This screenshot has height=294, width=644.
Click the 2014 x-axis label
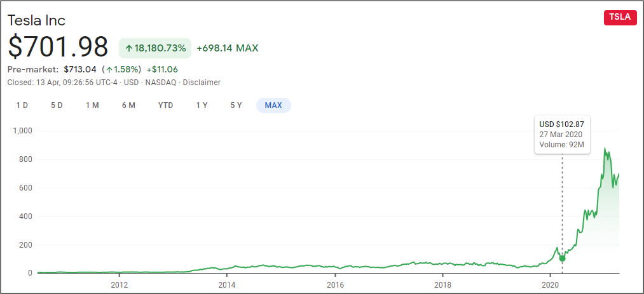(227, 284)
